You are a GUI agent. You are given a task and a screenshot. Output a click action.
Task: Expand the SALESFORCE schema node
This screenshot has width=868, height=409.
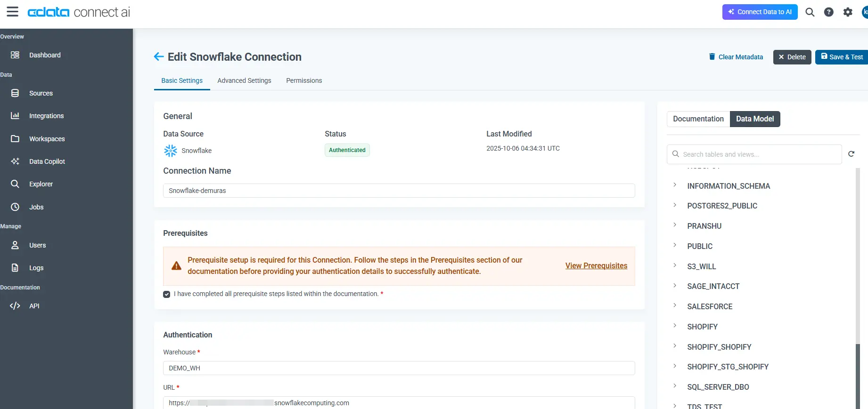click(x=675, y=306)
